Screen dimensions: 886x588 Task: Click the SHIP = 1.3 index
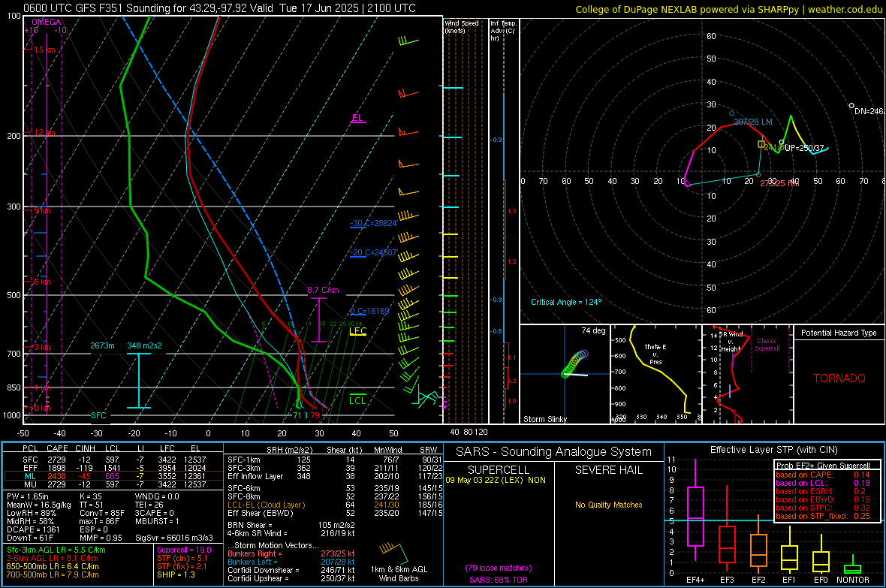[x=176, y=574]
